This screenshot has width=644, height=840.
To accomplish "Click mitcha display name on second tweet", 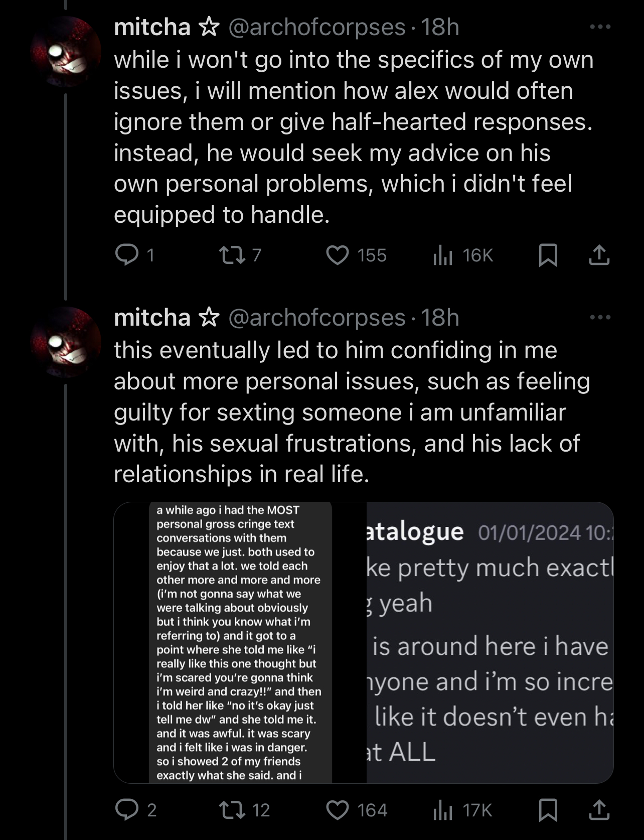I will 152,318.
